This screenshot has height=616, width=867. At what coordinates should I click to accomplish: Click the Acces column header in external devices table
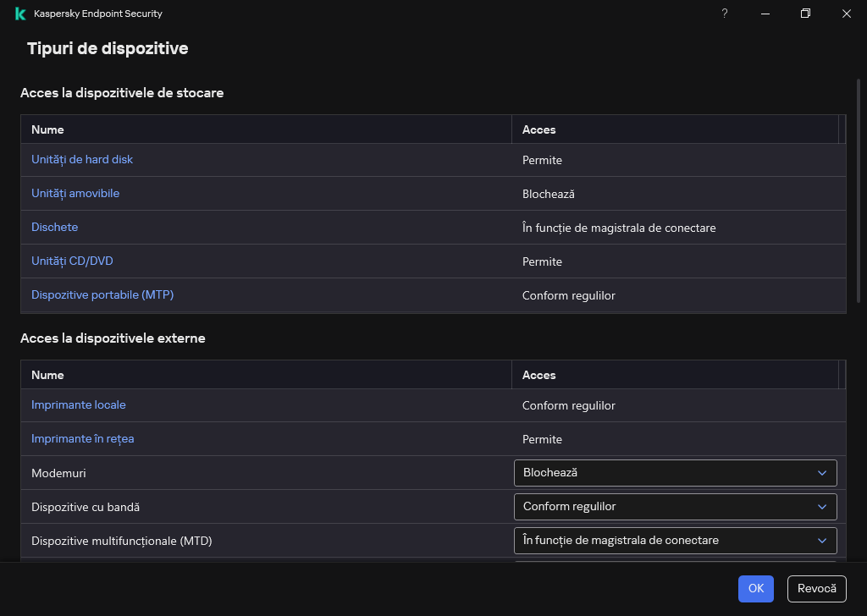point(538,374)
